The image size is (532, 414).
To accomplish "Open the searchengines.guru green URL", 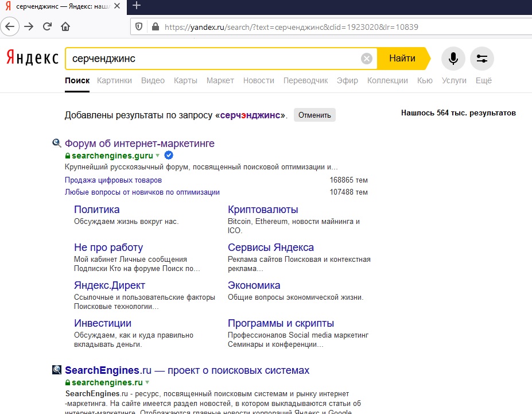I will click(112, 156).
